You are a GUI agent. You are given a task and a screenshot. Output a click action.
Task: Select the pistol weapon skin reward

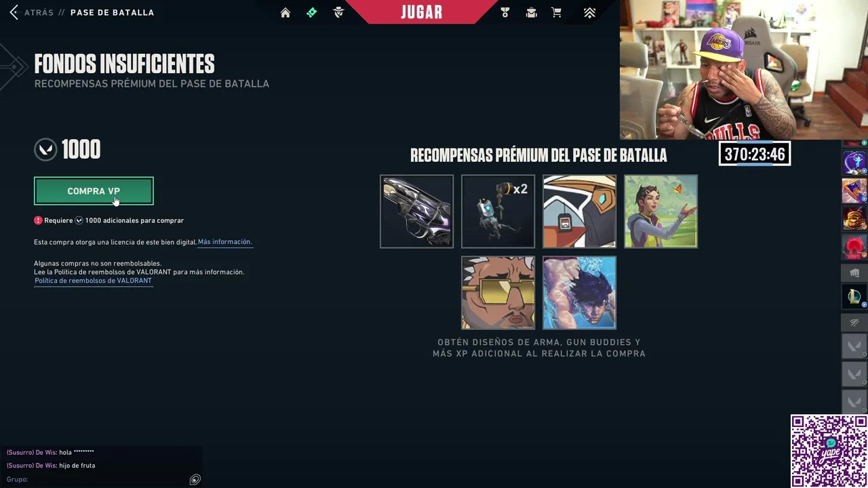coord(416,211)
